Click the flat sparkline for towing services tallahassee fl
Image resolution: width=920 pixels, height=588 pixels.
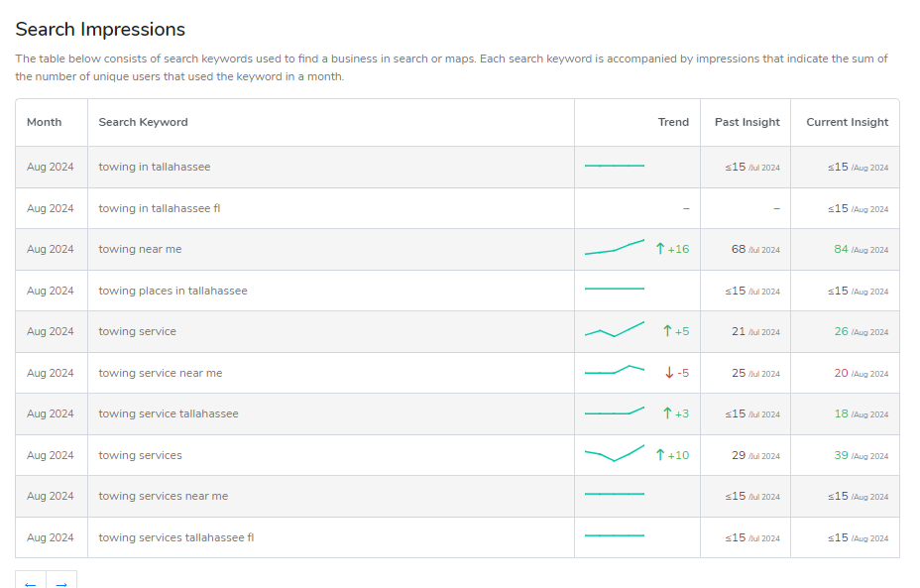614,535
